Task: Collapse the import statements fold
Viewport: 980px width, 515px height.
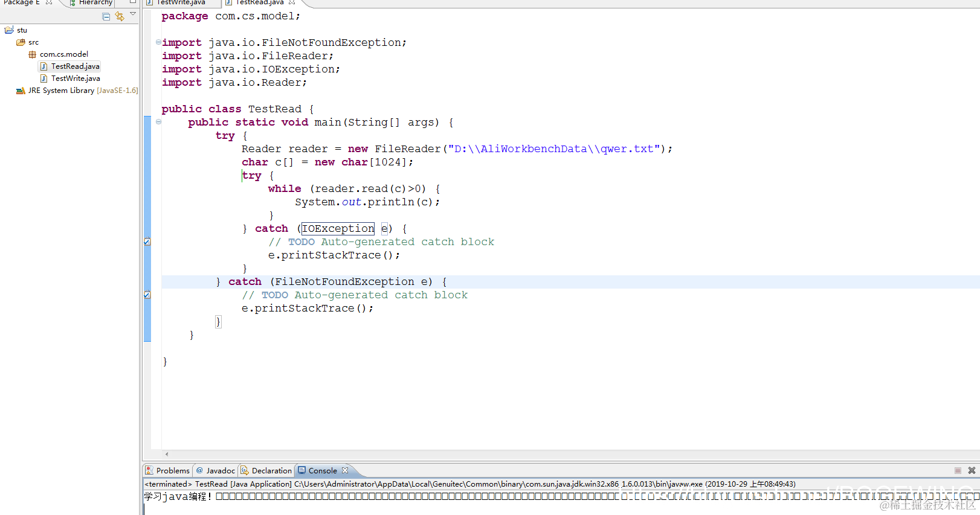Action: coord(158,42)
